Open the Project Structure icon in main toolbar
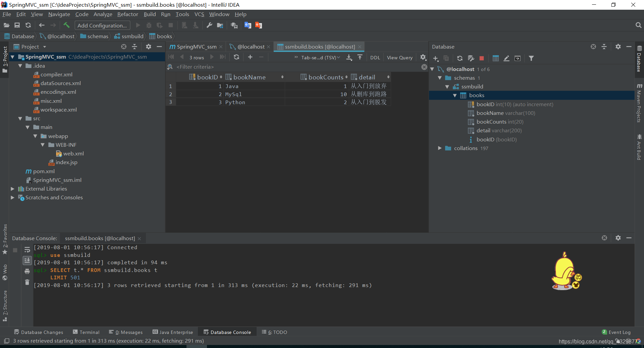This screenshot has height=348, width=644. (x=220, y=25)
